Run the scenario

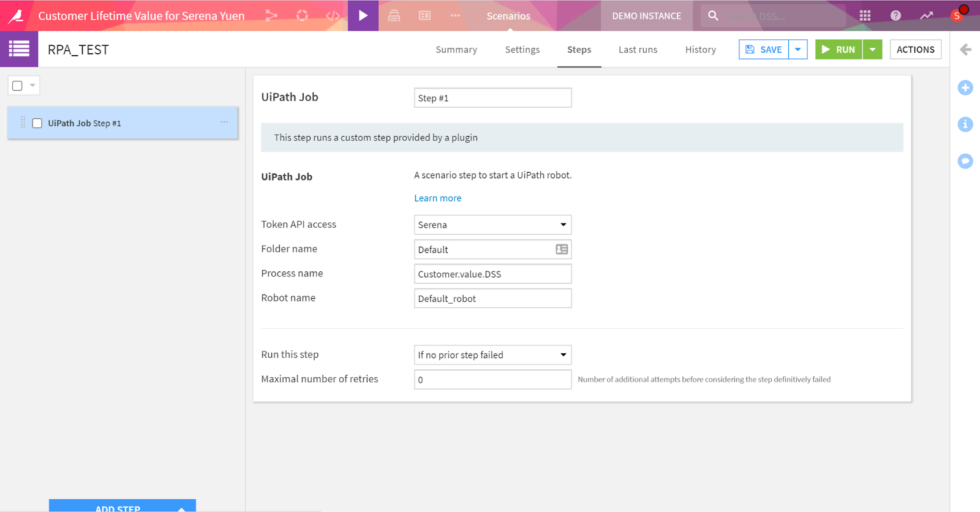(x=839, y=50)
